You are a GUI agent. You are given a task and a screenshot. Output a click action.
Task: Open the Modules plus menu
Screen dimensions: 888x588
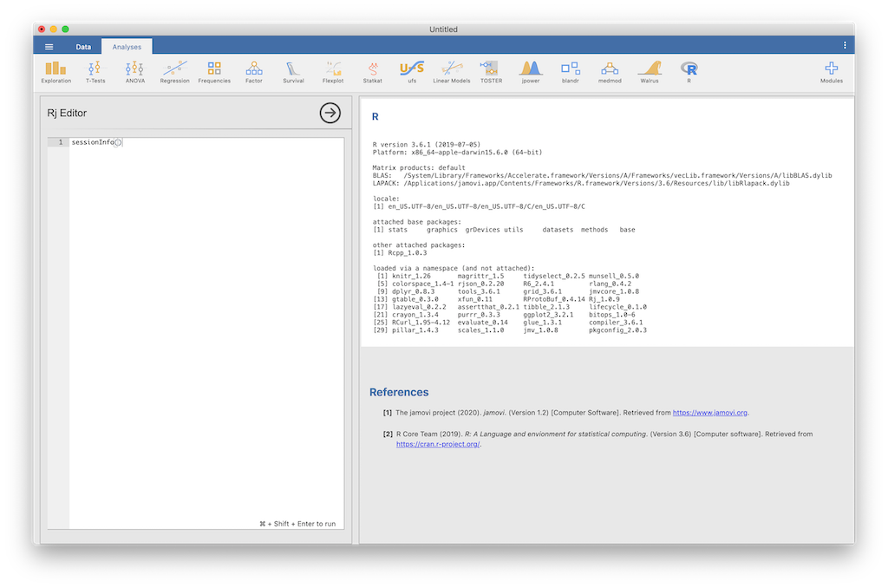pyautogui.click(x=832, y=73)
